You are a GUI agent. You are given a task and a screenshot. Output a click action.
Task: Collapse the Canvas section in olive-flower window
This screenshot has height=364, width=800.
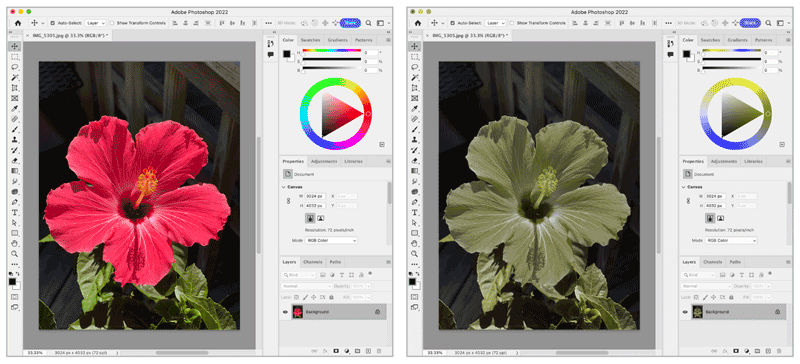point(684,187)
